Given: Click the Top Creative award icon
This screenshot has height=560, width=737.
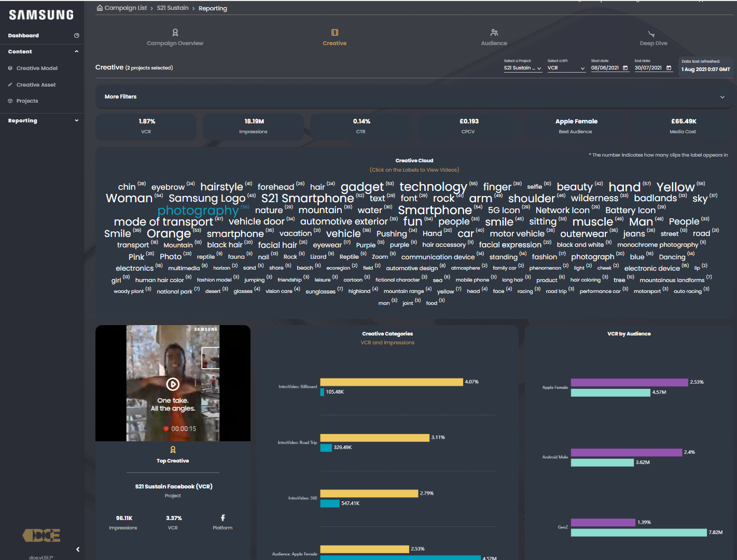Looking at the screenshot, I should [x=173, y=450].
